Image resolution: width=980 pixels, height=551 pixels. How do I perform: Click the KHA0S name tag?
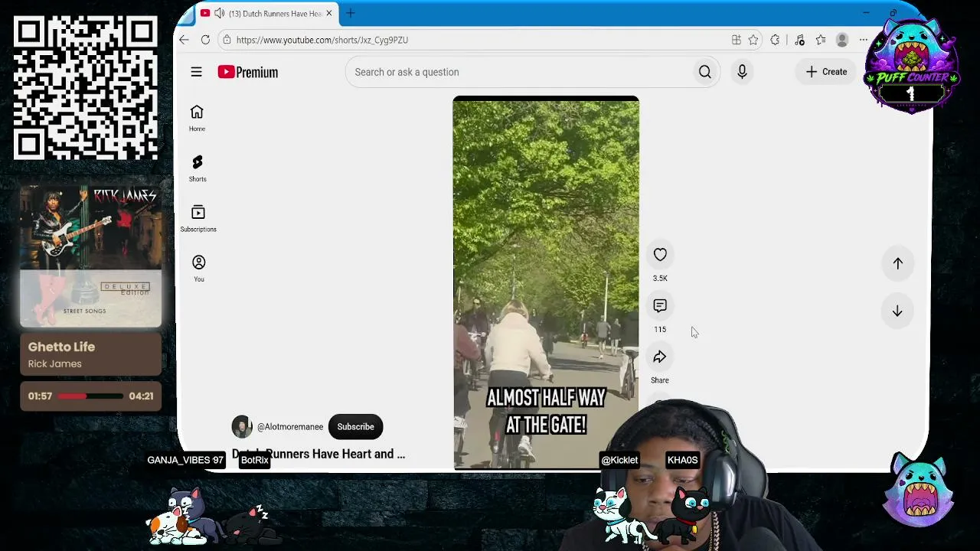coord(682,460)
